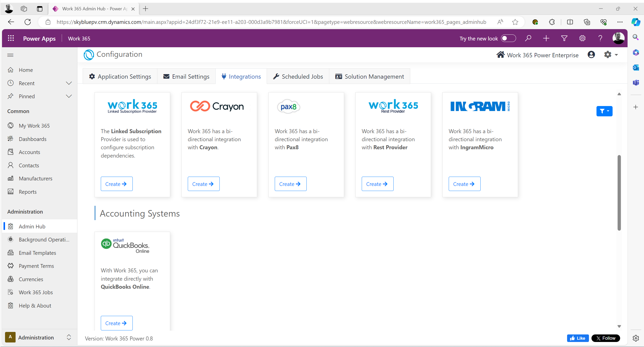This screenshot has height=347, width=644.
Task: Collapse the left navigation hamburger menu
Action: (x=10, y=55)
